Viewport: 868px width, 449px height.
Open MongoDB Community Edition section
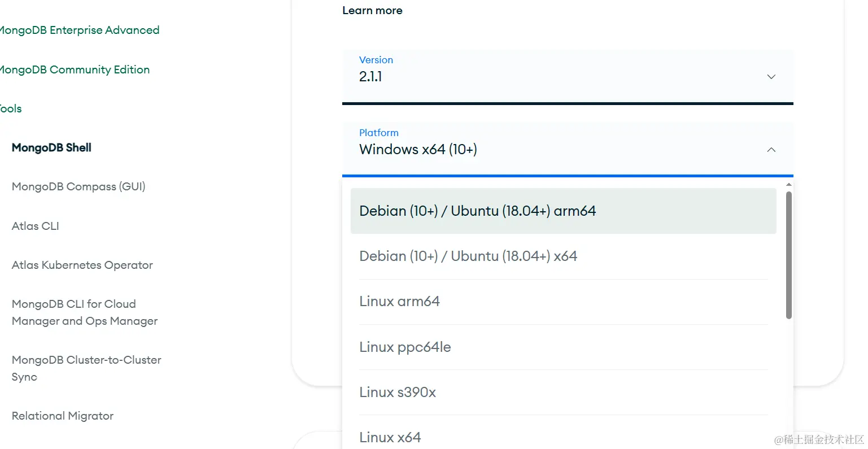[74, 69]
